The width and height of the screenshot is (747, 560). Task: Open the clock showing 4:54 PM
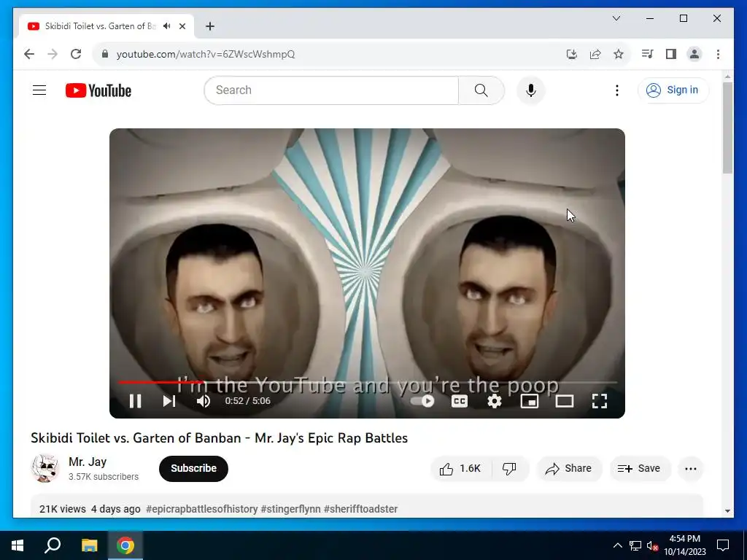coord(684,545)
